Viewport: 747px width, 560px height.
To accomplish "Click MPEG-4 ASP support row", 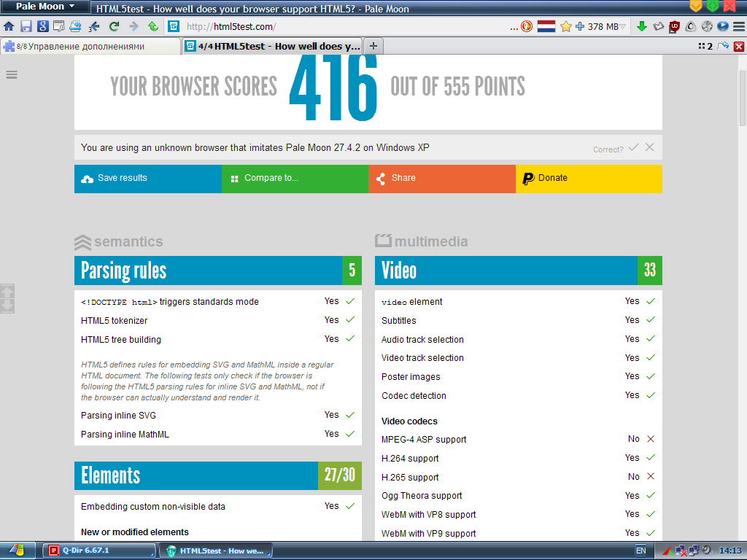I will pyautogui.click(x=519, y=440).
